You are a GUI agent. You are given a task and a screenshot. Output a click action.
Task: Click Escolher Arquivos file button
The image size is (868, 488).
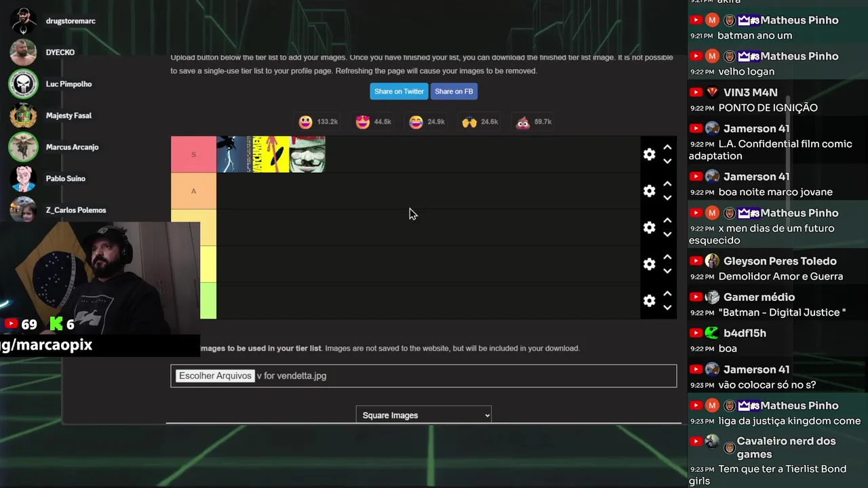point(215,375)
